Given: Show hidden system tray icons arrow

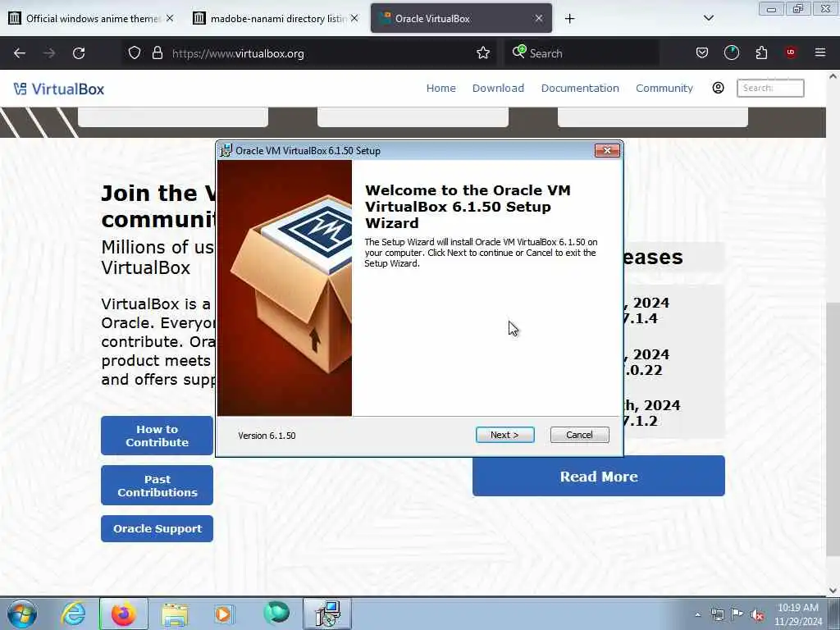Looking at the screenshot, I should [697, 614].
